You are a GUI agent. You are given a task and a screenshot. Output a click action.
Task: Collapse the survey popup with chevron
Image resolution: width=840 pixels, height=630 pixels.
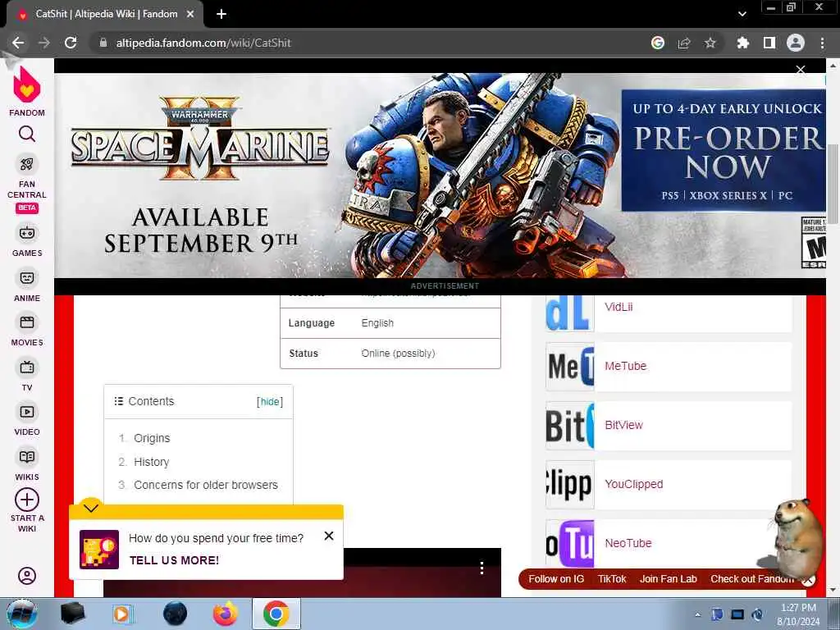click(x=91, y=507)
